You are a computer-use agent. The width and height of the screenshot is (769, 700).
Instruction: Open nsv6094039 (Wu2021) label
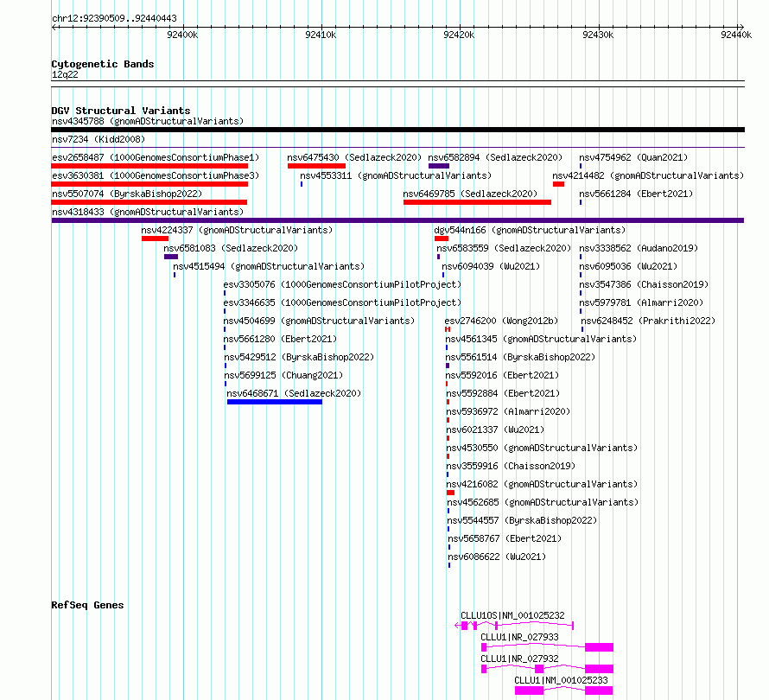(x=491, y=266)
